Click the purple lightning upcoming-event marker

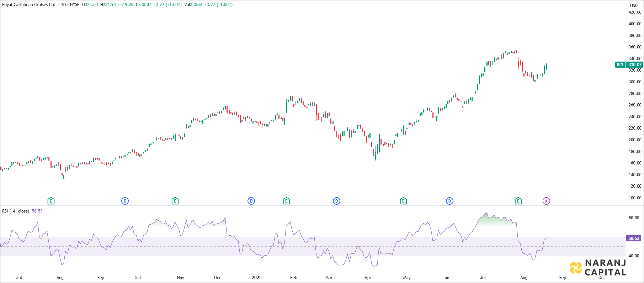pos(546,201)
